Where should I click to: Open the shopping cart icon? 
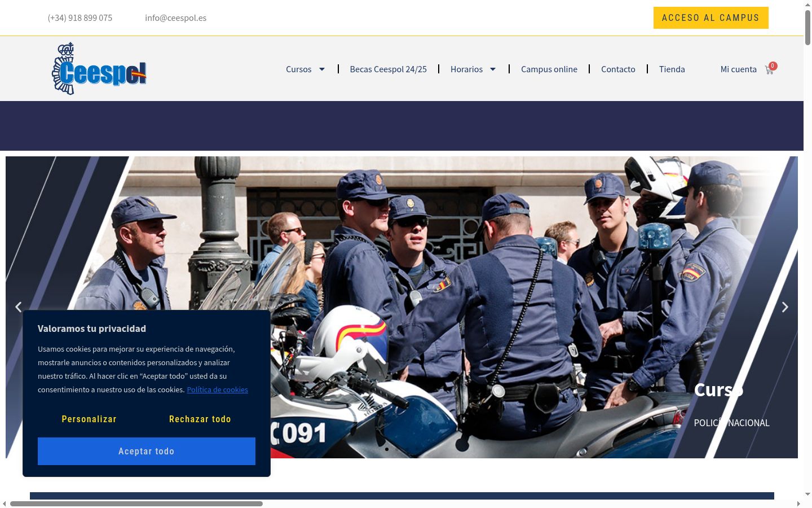click(770, 69)
